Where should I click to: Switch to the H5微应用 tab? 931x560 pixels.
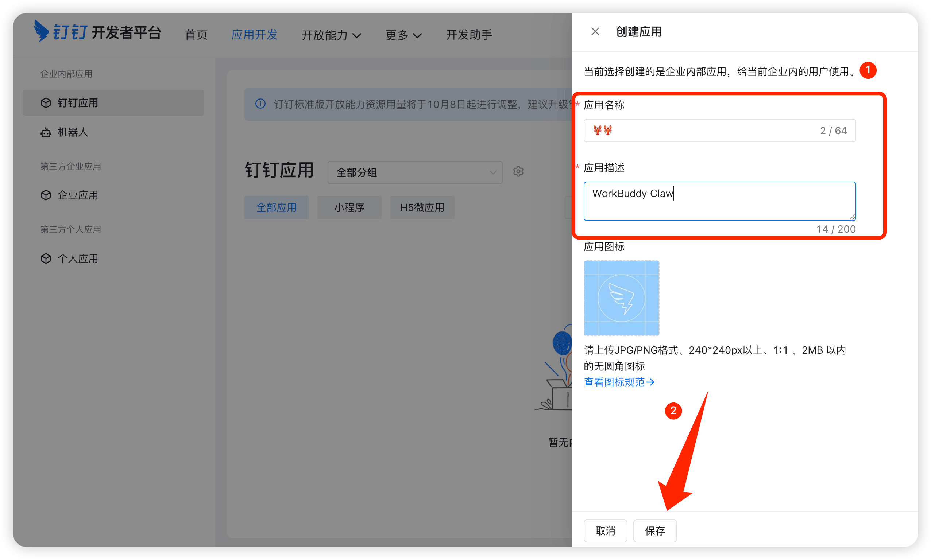422,207
